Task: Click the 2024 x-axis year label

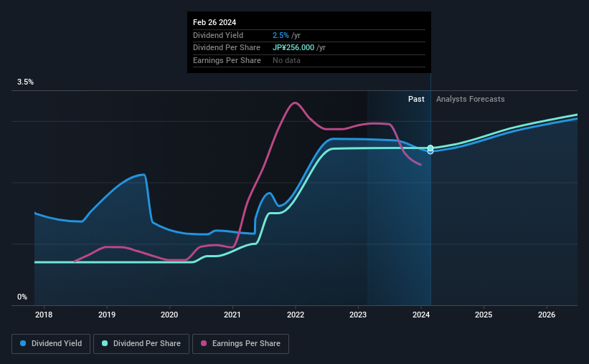Action: coord(421,315)
